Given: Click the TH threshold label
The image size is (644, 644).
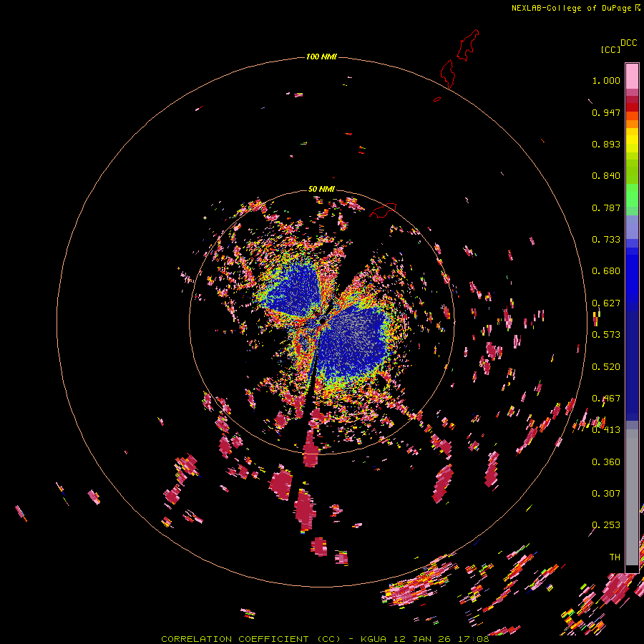Looking at the screenshot, I should pos(615,557).
